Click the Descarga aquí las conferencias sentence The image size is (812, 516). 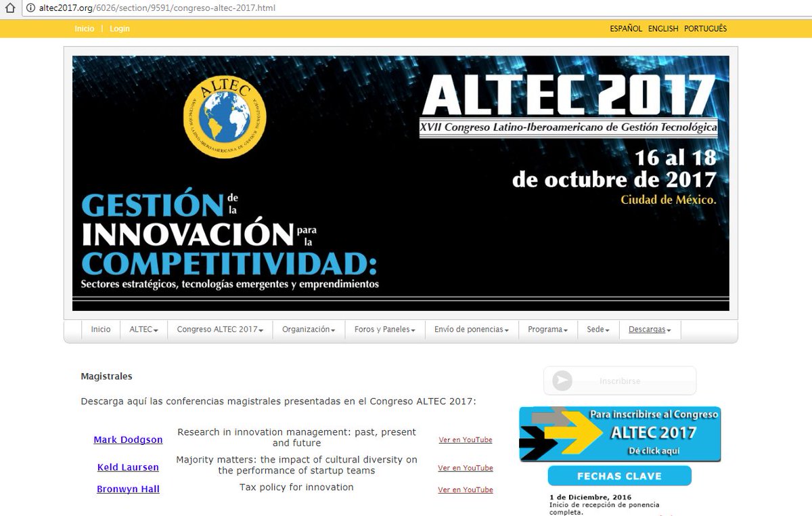[x=278, y=401]
